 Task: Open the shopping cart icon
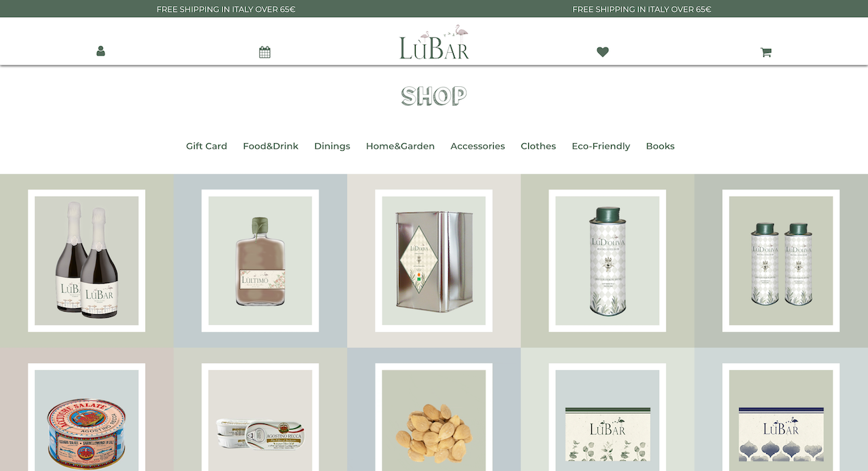coord(766,52)
